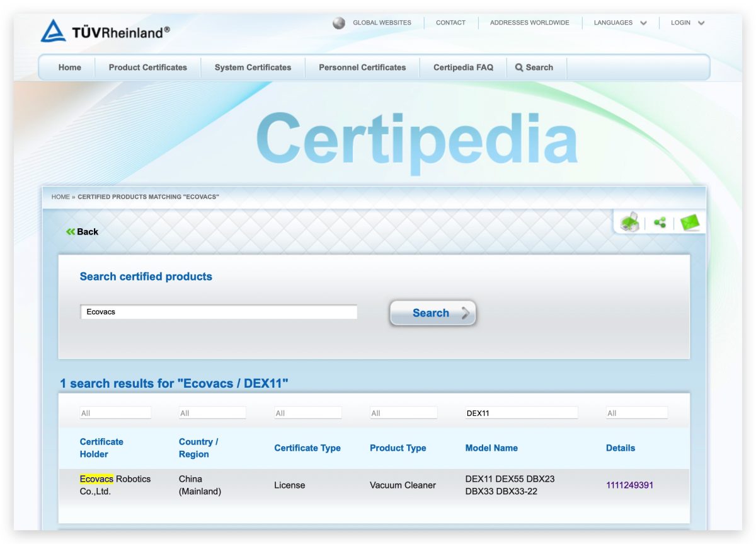Open the Global Websites link
The image size is (756, 544).
(x=382, y=23)
